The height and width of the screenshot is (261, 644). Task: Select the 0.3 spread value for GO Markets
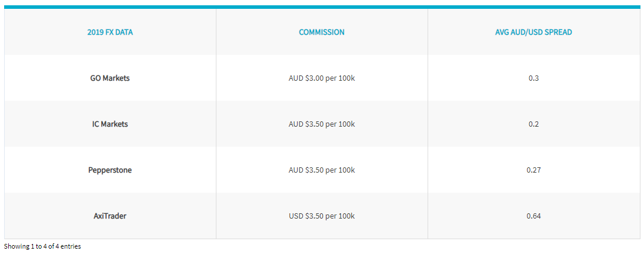coord(533,78)
